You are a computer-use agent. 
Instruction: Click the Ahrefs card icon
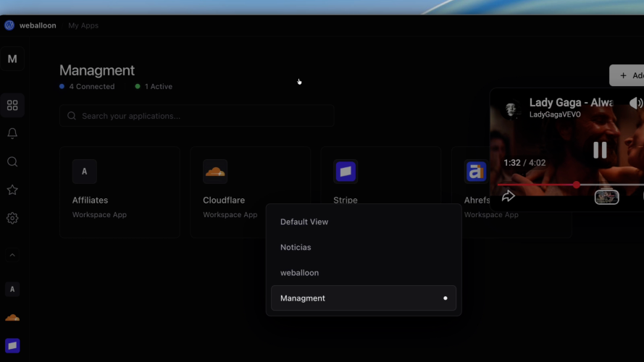pos(476,172)
